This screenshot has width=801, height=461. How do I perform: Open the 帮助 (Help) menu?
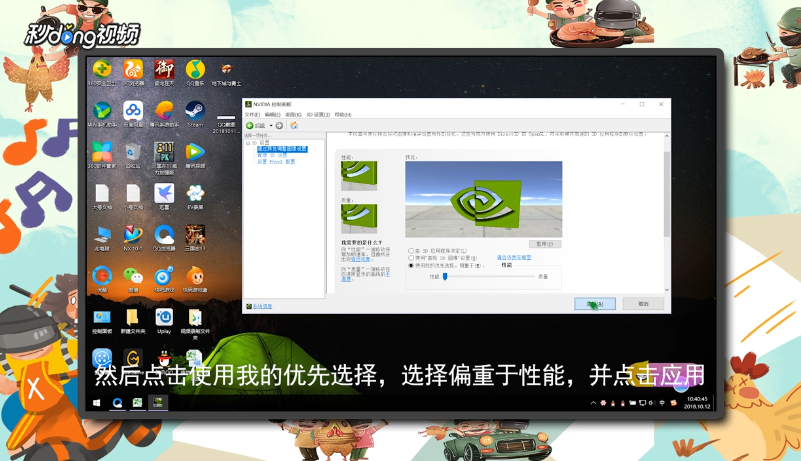click(343, 114)
